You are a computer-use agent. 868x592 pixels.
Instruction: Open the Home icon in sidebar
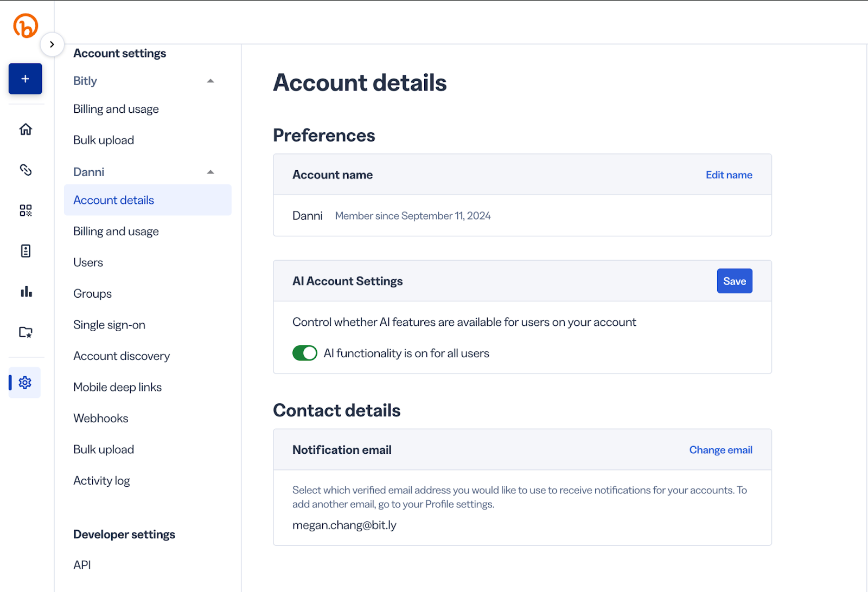tap(25, 129)
